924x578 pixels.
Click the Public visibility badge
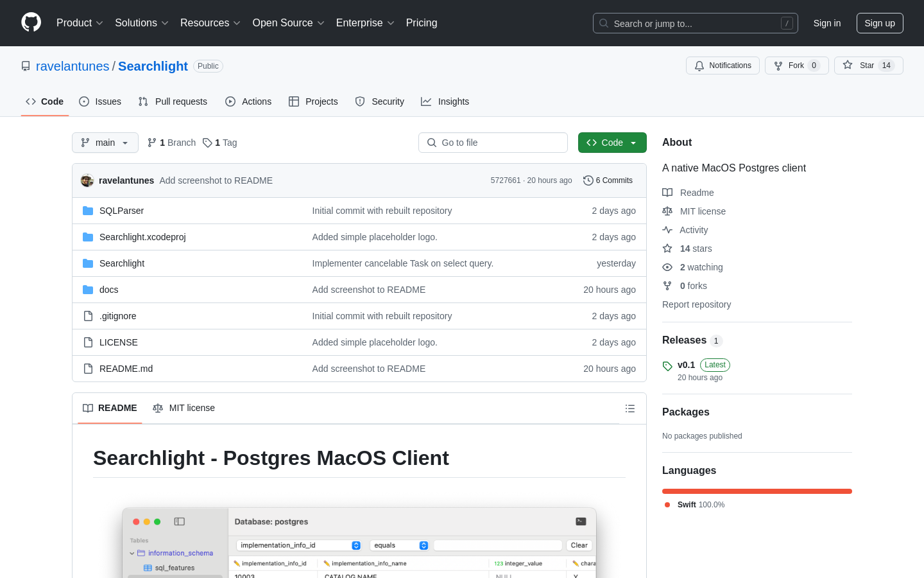point(208,66)
